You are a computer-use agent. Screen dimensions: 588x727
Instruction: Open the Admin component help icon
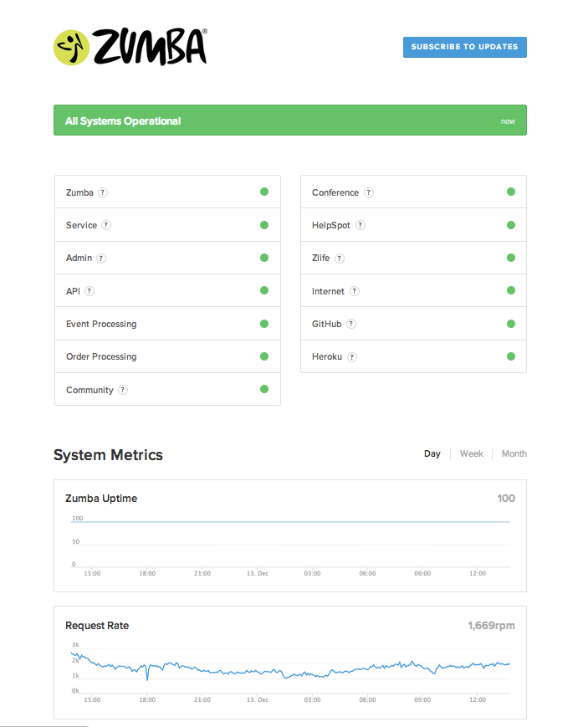(x=102, y=258)
